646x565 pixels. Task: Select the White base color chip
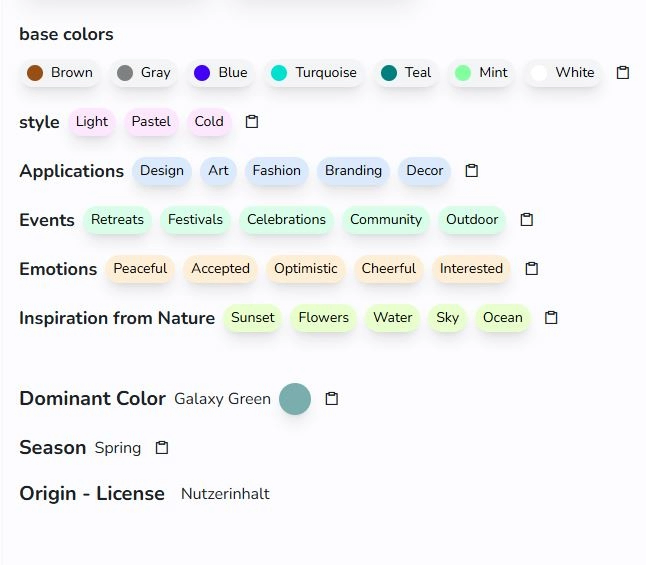coord(562,73)
